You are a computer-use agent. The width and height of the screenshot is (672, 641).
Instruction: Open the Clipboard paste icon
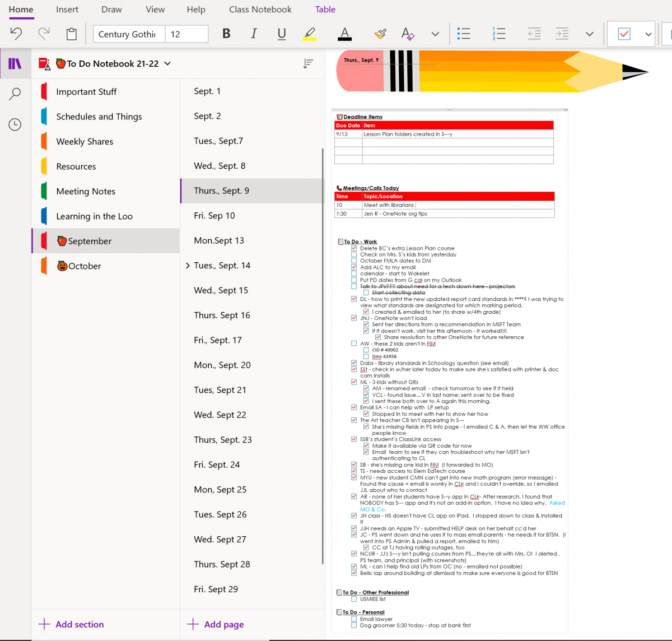71,34
